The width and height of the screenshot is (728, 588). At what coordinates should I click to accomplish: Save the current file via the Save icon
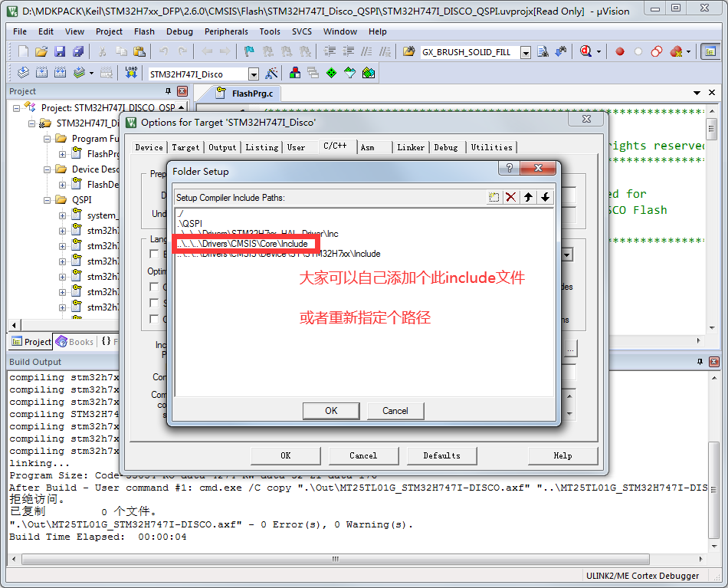click(x=60, y=51)
